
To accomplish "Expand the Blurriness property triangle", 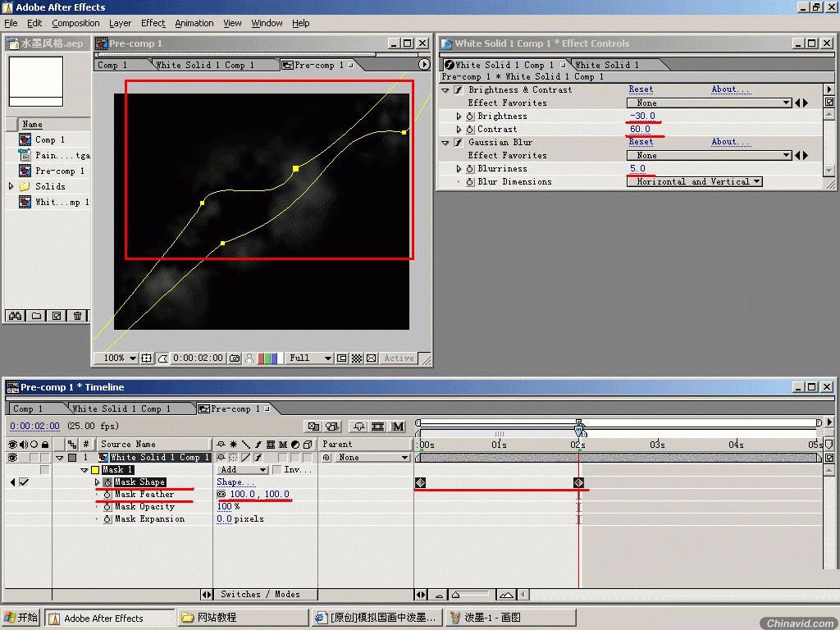I will pyautogui.click(x=459, y=169).
